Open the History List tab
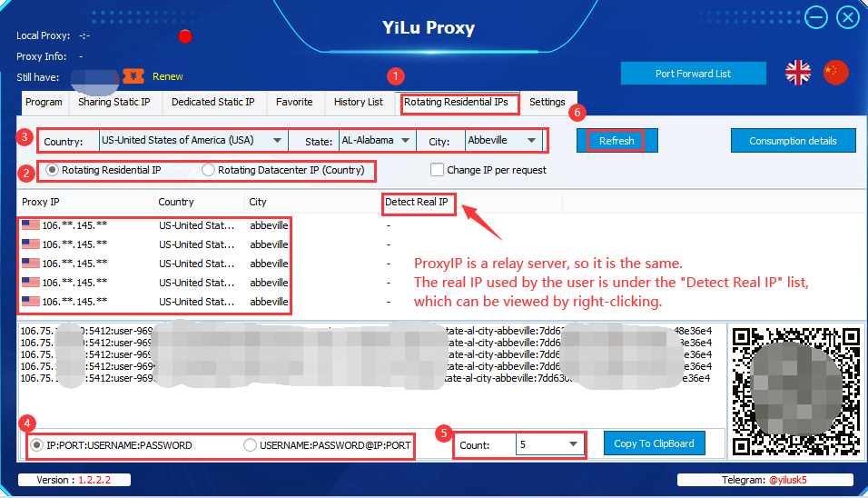Screen dimensions: 868x498 pyautogui.click(x=358, y=103)
